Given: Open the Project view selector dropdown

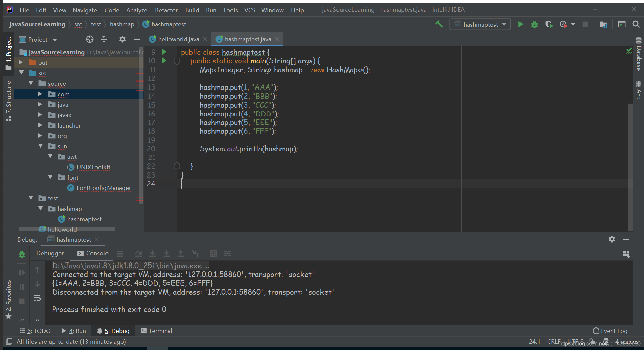Looking at the screenshot, I should pos(38,39).
